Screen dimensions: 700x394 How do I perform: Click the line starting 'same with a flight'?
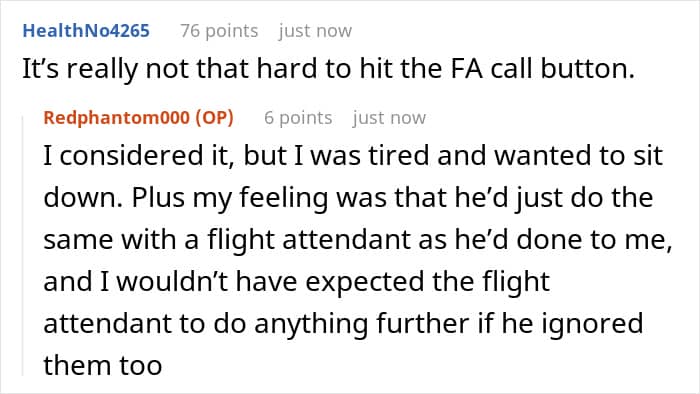(358, 240)
